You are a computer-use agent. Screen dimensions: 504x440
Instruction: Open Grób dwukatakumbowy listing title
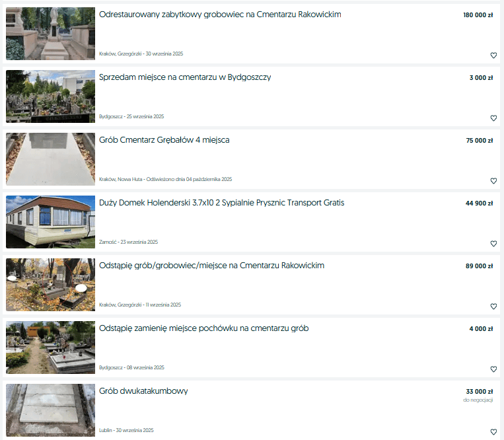coord(143,391)
